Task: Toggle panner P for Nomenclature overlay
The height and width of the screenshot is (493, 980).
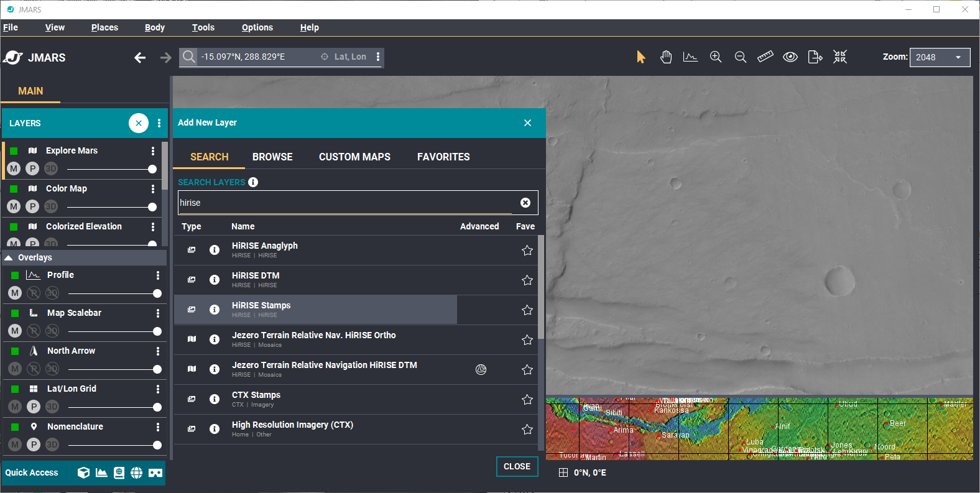Action: (x=34, y=445)
